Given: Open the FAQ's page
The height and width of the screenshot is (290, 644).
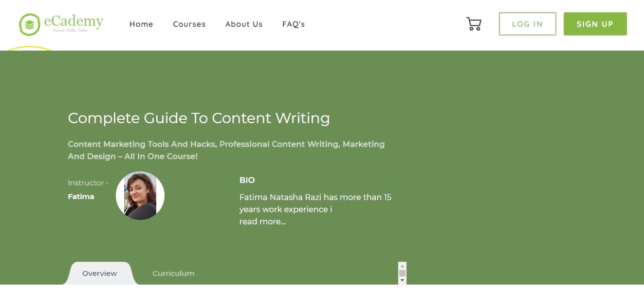Looking at the screenshot, I should click(293, 24).
